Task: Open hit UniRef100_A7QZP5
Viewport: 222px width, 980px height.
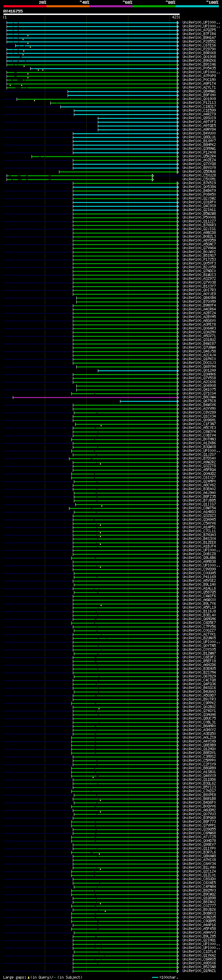Action: pyautogui.click(x=199, y=30)
